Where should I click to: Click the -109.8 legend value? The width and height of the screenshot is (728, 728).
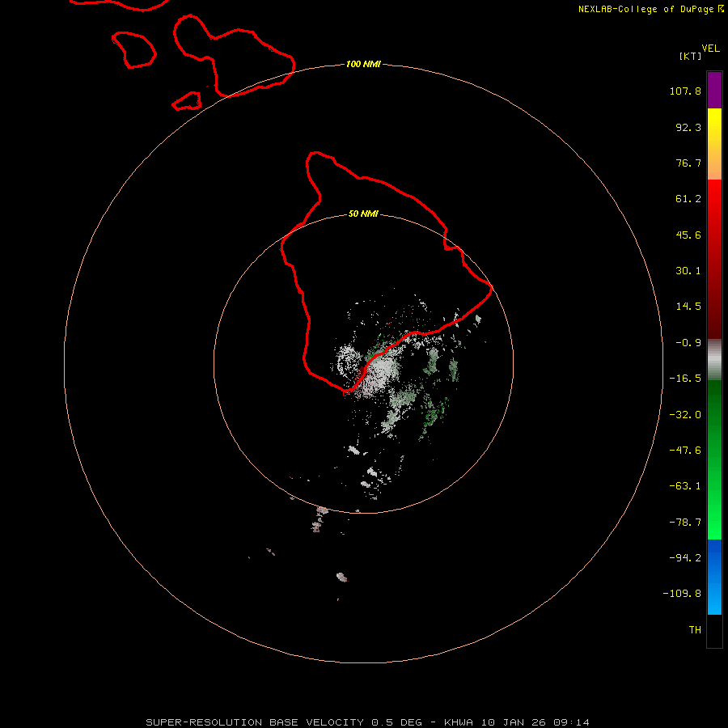click(682, 594)
